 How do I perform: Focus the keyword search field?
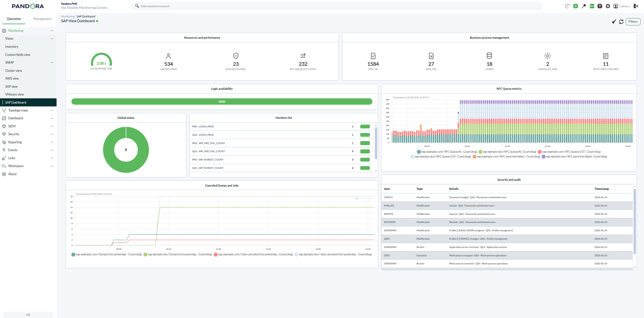(336, 6)
